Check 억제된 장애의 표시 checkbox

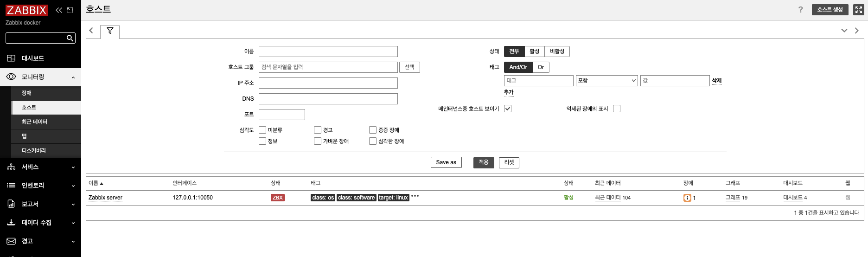(x=617, y=109)
